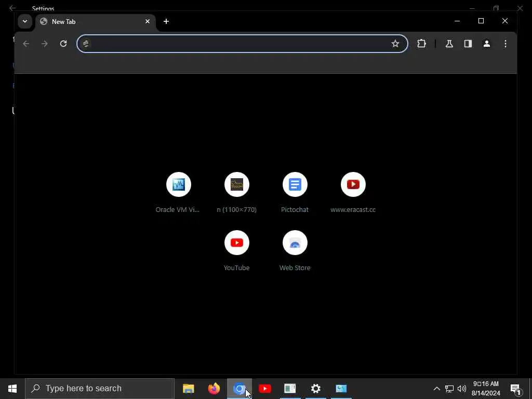Viewport: 532px width, 399px height.
Task: Click the Chromium taskbar icon
Action: 239,389
